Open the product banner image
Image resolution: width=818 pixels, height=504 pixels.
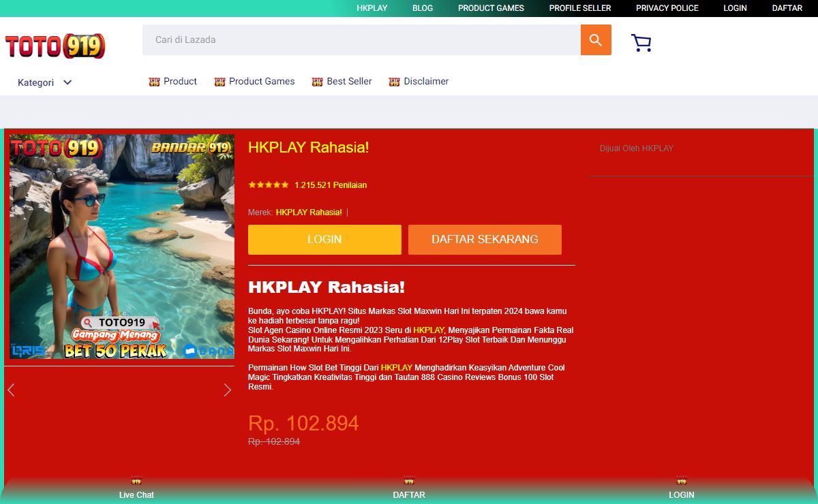point(122,247)
